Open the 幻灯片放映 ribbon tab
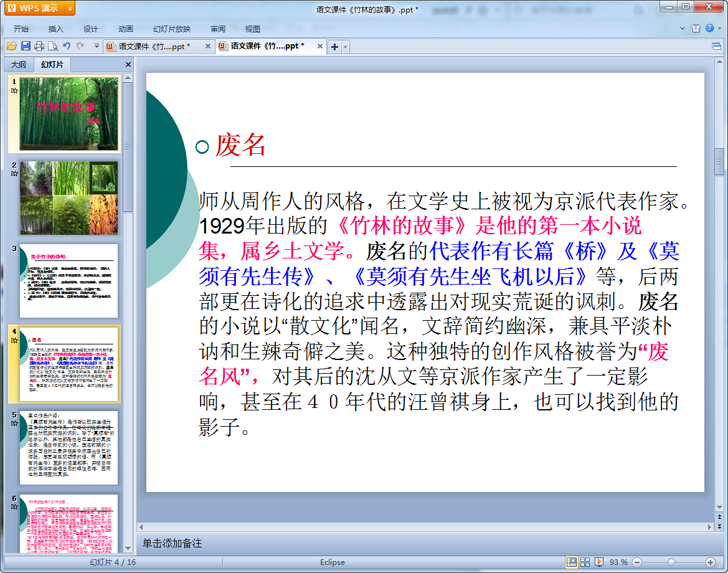The width and height of the screenshot is (728, 573). (x=172, y=29)
